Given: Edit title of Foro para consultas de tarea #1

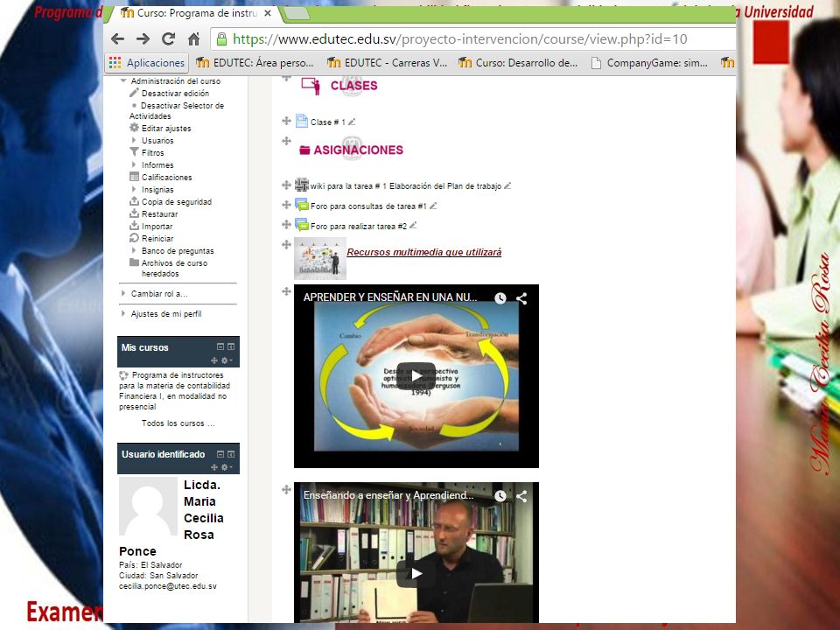Looking at the screenshot, I should tap(433, 206).
